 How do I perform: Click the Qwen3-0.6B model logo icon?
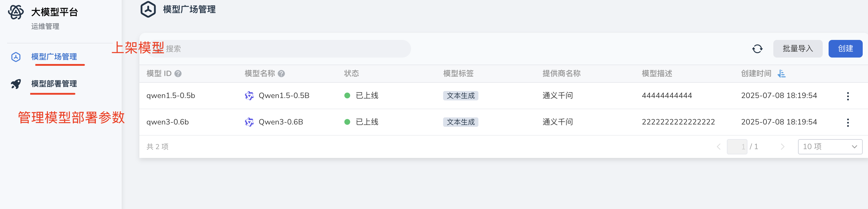click(x=249, y=122)
